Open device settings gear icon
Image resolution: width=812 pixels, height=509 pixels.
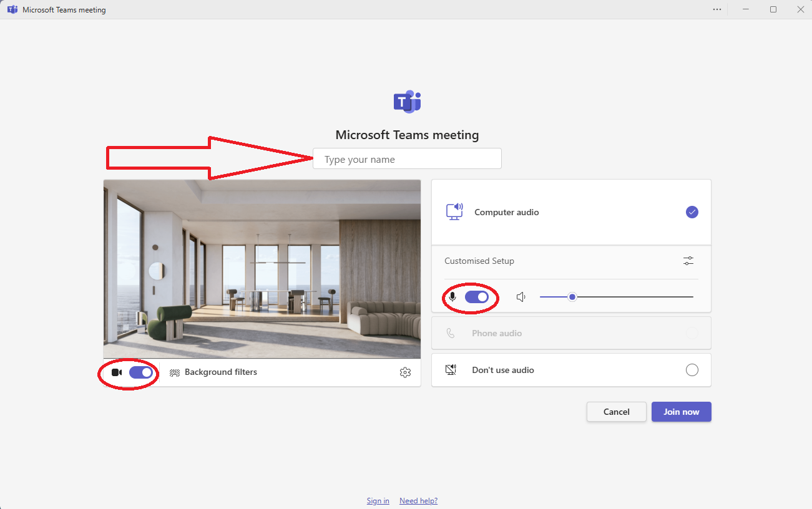pos(405,372)
